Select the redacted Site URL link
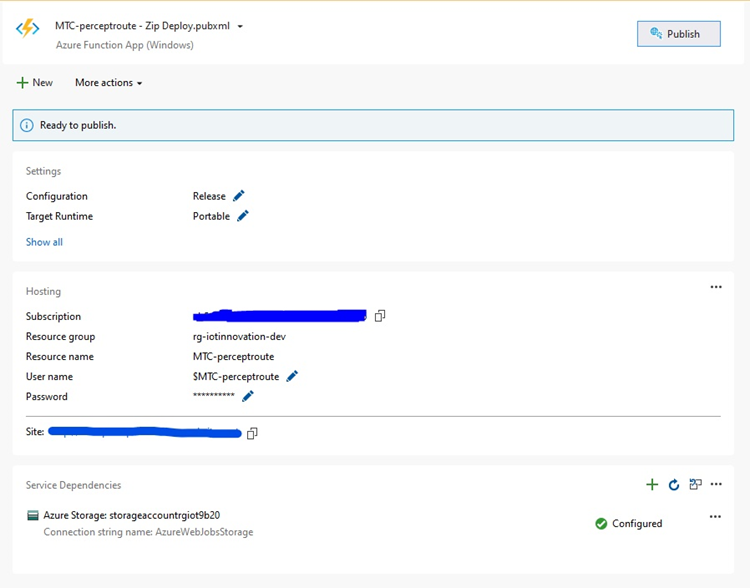This screenshot has width=750, height=588. (x=145, y=432)
